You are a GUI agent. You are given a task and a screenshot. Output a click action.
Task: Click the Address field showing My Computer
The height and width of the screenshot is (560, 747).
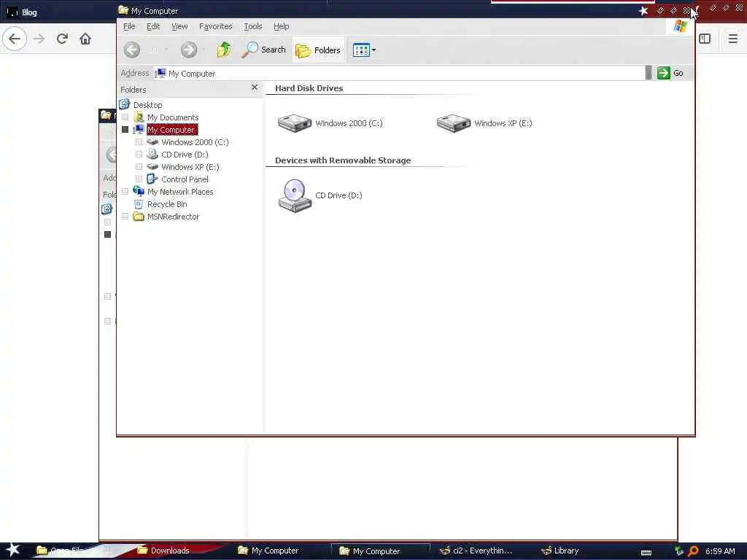[399, 74]
